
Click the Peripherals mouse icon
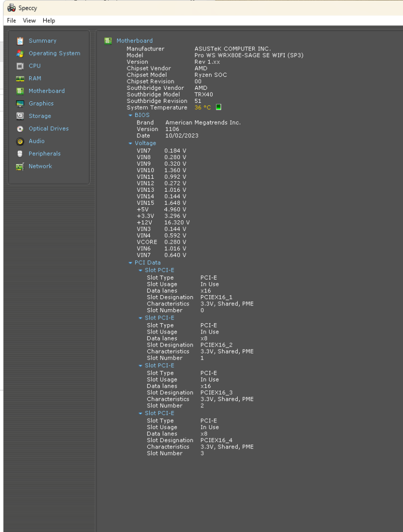tap(20, 154)
